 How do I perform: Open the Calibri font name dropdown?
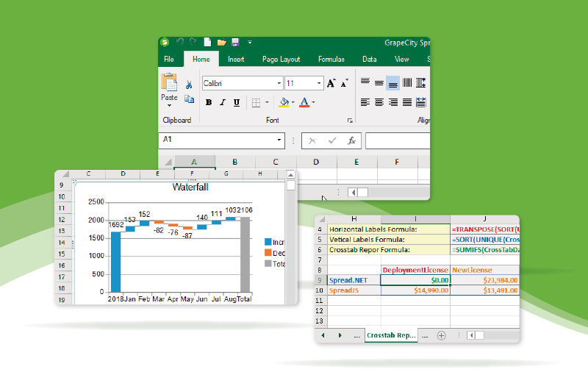[278, 84]
